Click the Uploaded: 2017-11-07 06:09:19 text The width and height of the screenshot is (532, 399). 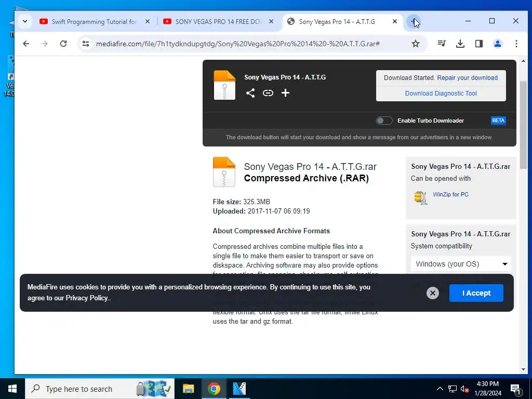click(x=261, y=211)
